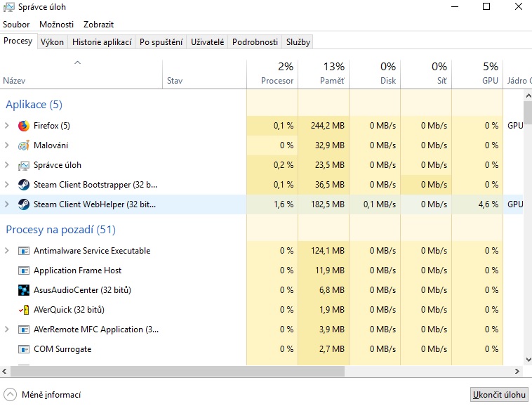Click the AVerQuick process icon
532x411 pixels.
pos(24,310)
